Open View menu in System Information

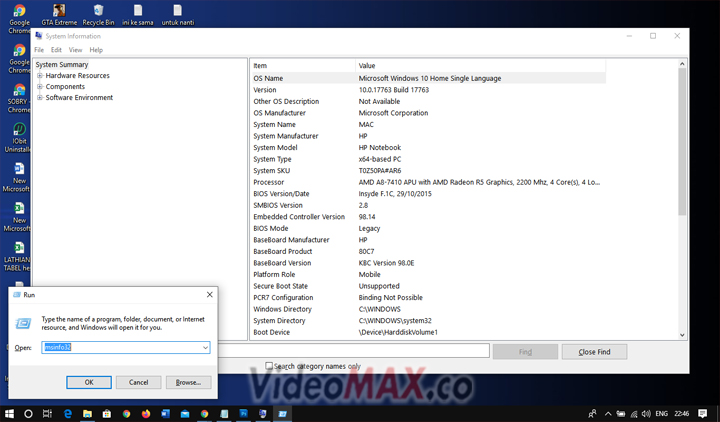point(75,50)
